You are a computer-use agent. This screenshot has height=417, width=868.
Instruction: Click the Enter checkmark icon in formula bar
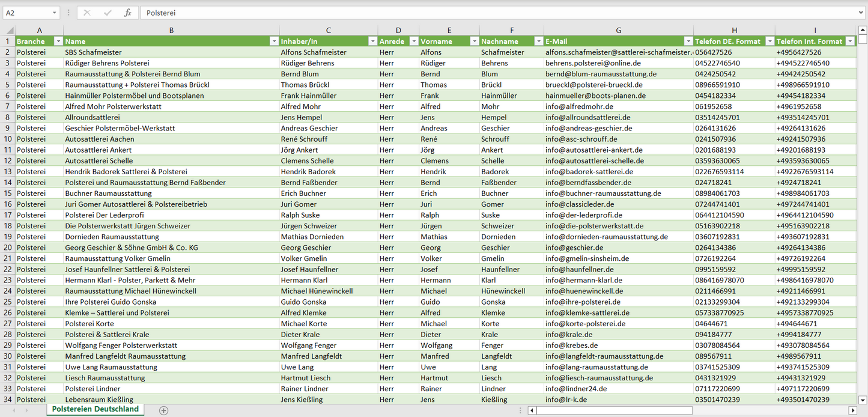coord(108,13)
